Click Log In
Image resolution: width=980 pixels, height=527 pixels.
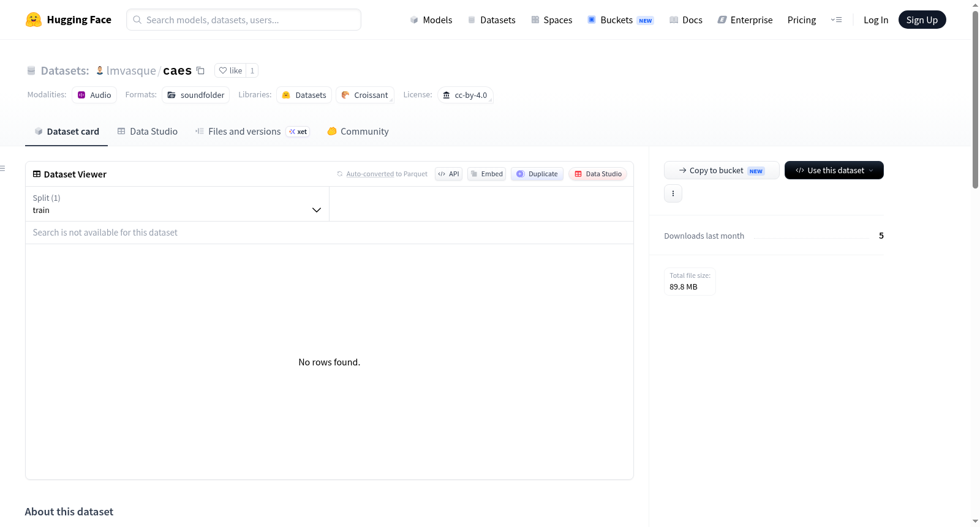[876, 20]
